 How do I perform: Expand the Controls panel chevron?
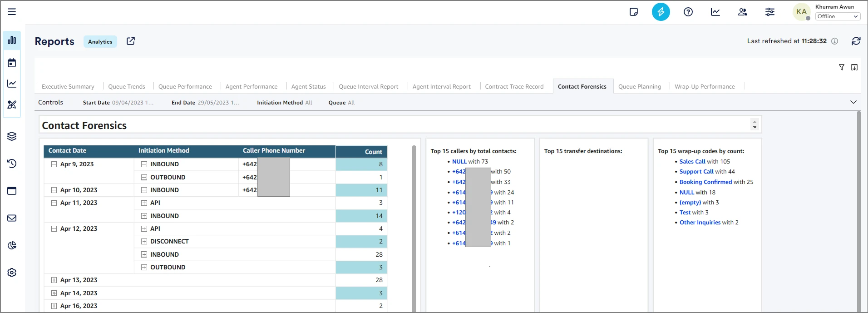pyautogui.click(x=853, y=102)
